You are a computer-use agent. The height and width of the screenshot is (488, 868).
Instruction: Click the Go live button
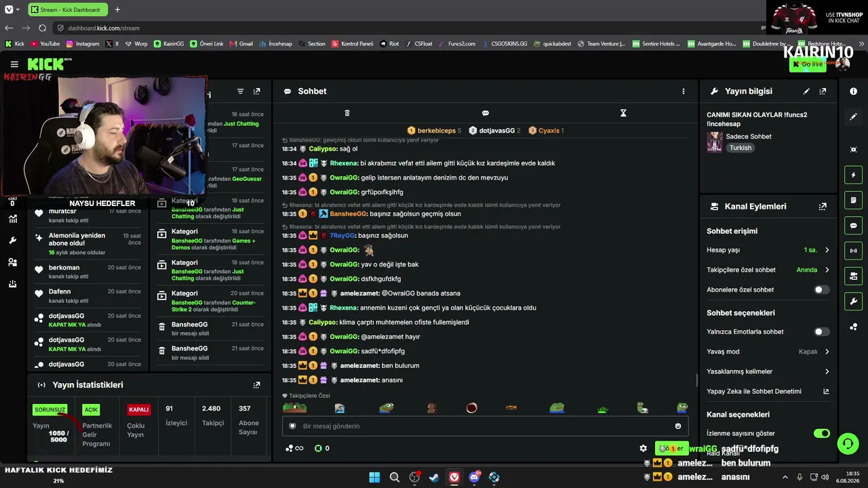tap(808, 64)
